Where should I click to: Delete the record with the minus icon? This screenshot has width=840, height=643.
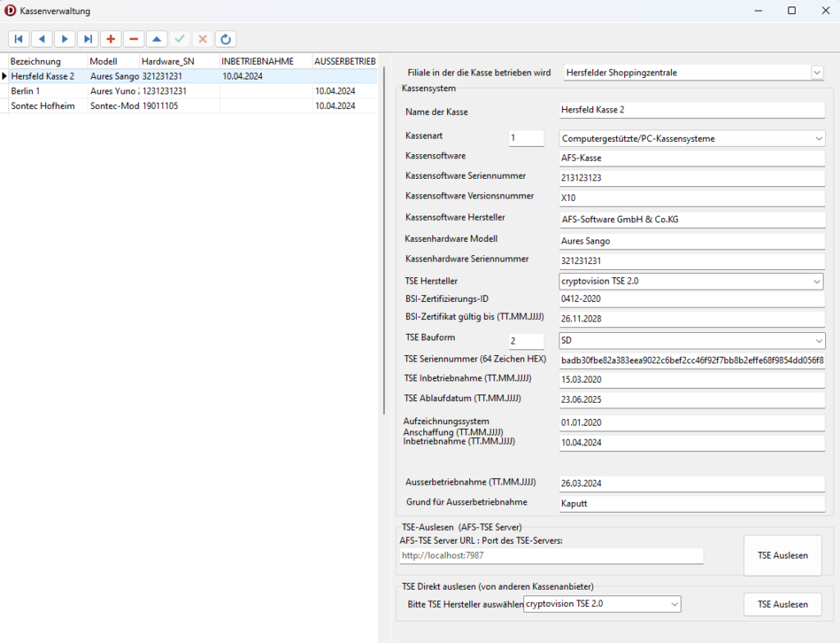134,39
